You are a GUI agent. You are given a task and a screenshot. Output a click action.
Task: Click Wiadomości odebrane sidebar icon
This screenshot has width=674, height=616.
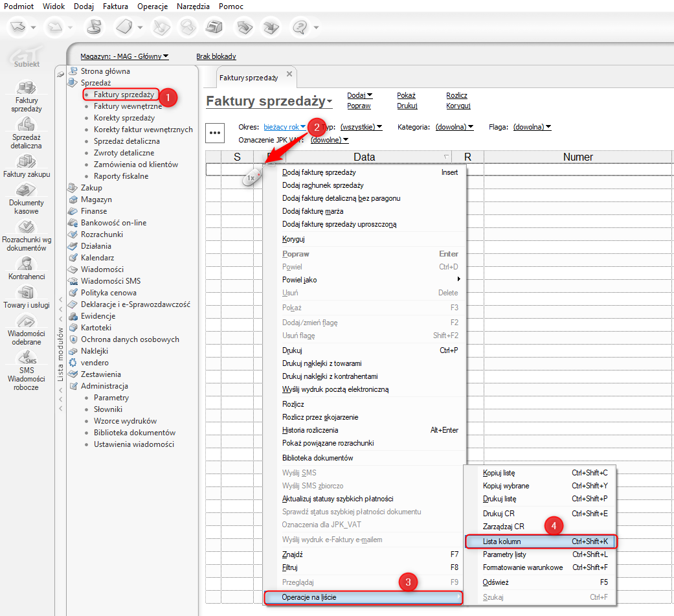pyautogui.click(x=26, y=321)
